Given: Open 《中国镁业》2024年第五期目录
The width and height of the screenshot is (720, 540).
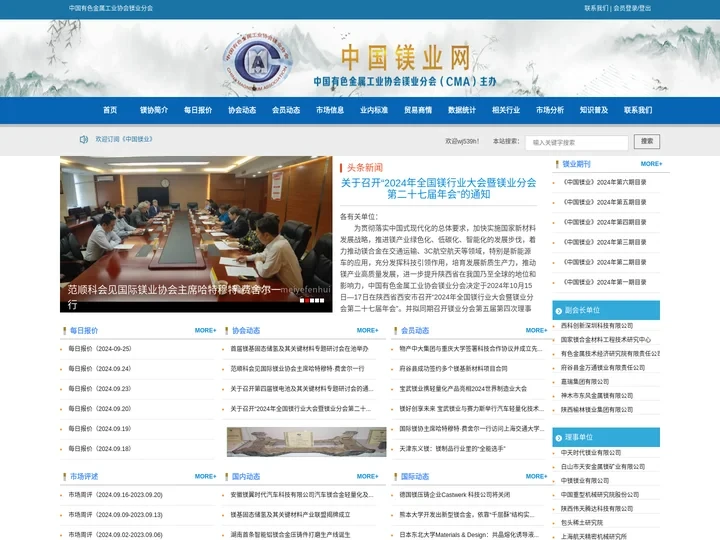Looking at the screenshot, I should [605, 202].
